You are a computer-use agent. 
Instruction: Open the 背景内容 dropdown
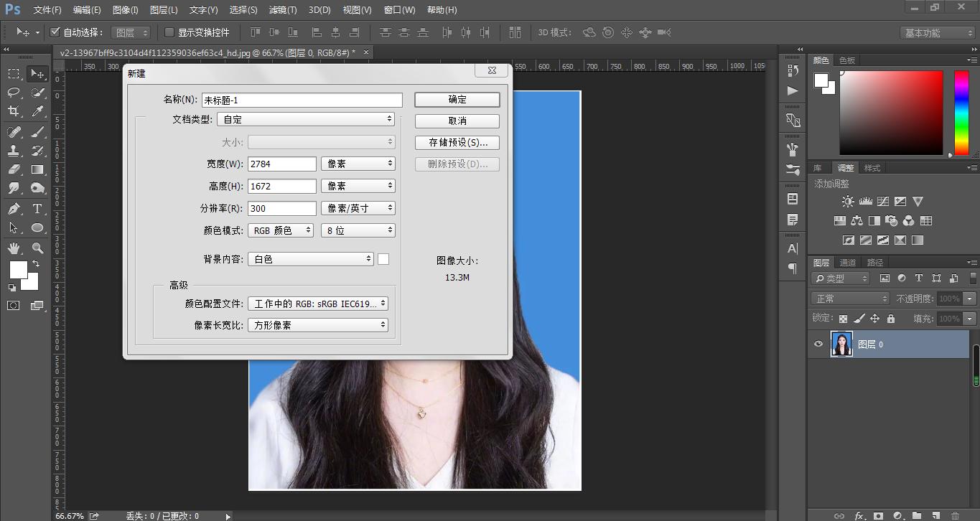[311, 259]
